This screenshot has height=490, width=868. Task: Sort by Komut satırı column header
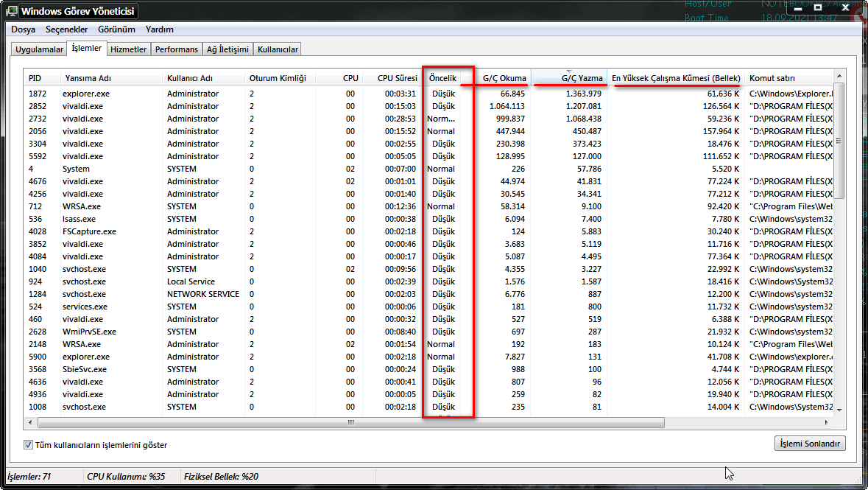pyautogui.click(x=788, y=78)
